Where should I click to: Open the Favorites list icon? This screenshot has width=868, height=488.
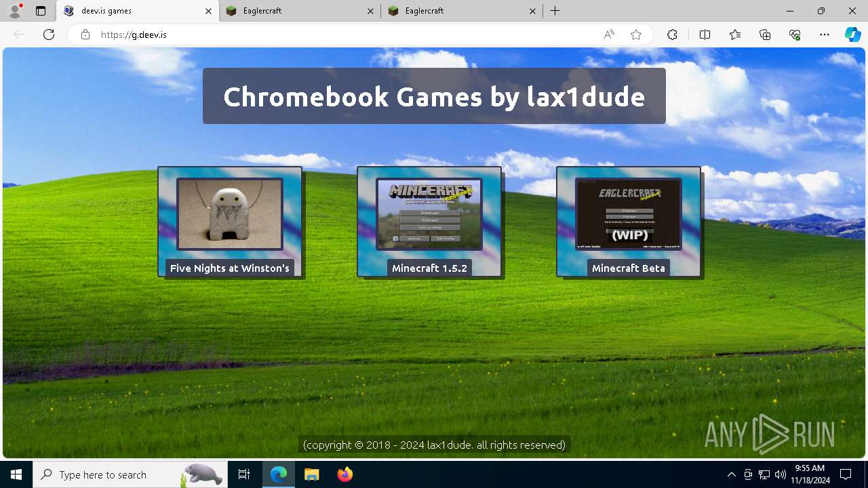(735, 35)
